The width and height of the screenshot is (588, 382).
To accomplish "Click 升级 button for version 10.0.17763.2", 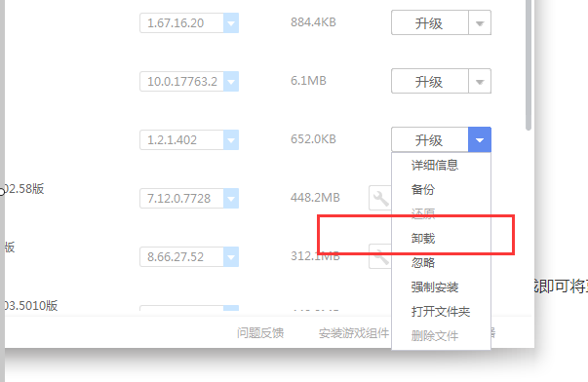I will tap(430, 81).
